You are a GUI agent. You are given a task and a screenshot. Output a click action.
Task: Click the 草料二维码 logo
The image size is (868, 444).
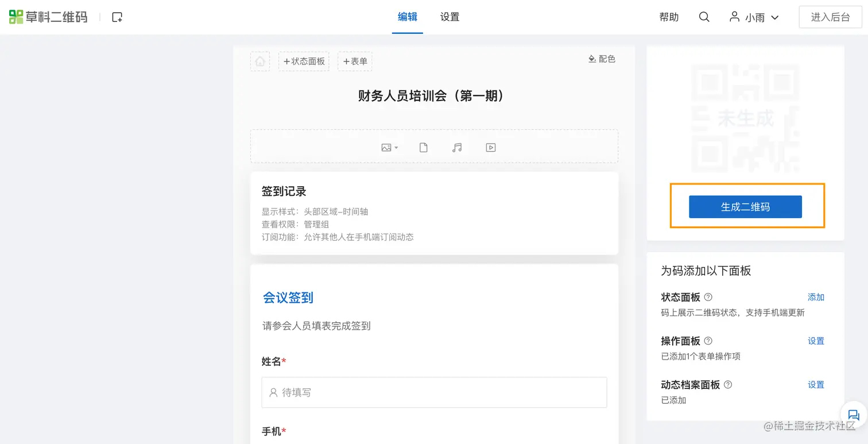[48, 17]
